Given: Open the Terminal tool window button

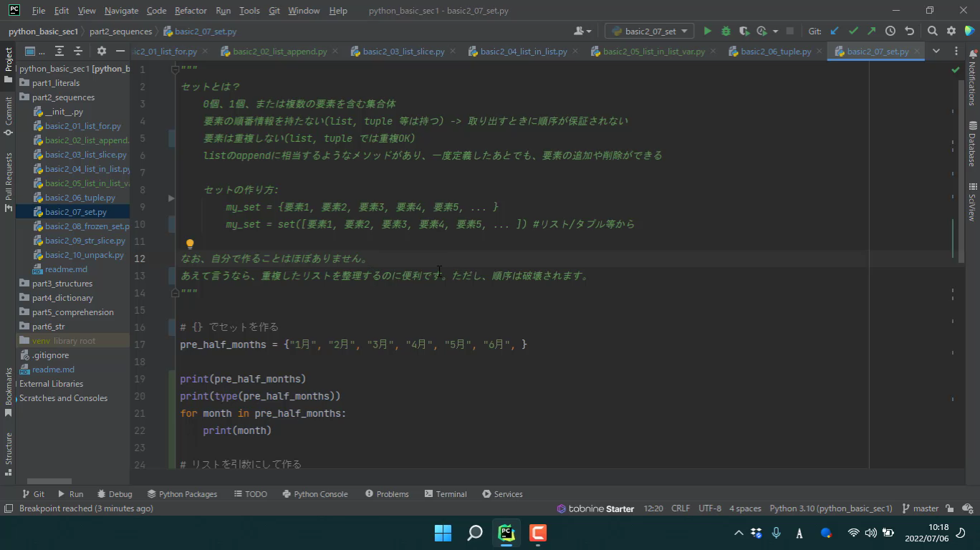Looking at the screenshot, I should (x=445, y=494).
